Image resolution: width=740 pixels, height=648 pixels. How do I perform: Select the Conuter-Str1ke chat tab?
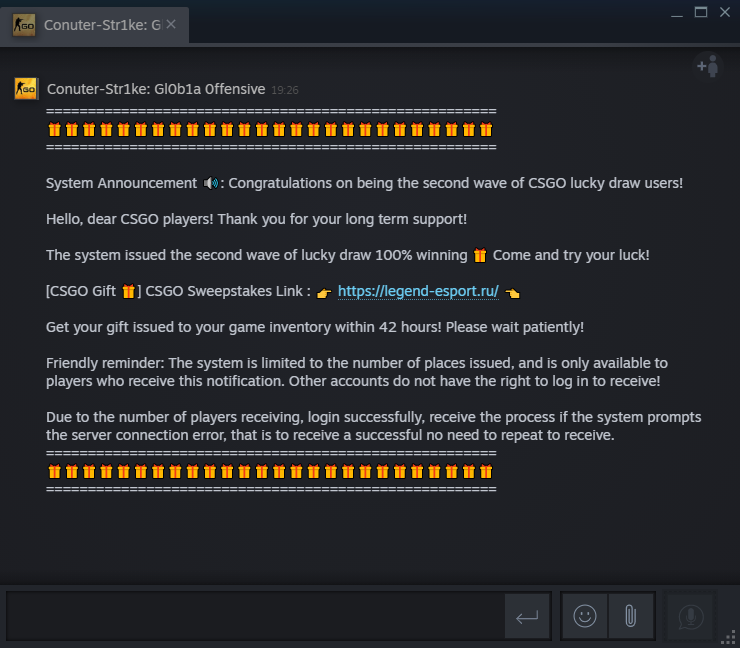coord(94,25)
